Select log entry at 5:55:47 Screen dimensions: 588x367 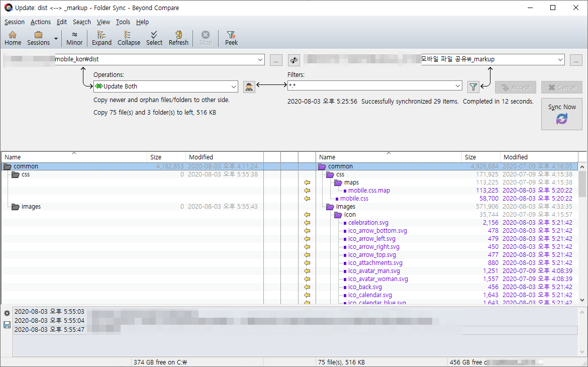pos(296,329)
